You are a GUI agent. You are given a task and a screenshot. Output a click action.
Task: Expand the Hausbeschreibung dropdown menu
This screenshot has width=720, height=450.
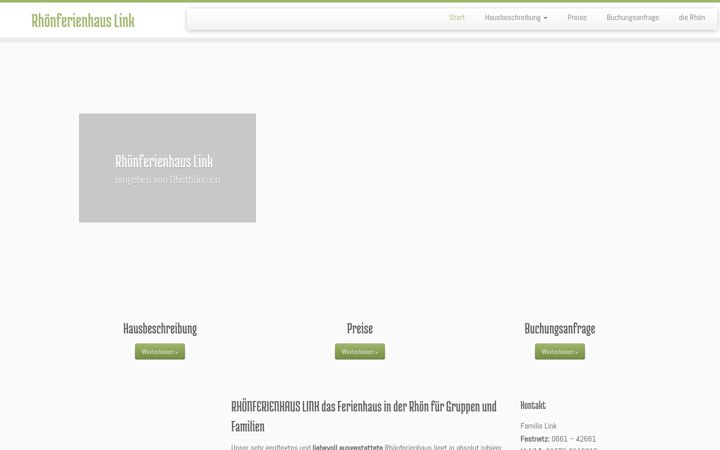pos(516,17)
